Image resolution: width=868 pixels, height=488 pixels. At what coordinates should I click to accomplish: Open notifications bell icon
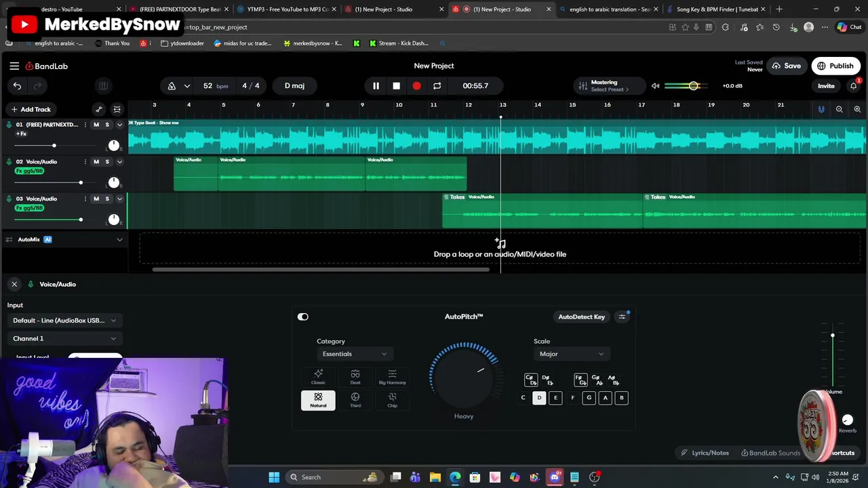[x=854, y=86]
